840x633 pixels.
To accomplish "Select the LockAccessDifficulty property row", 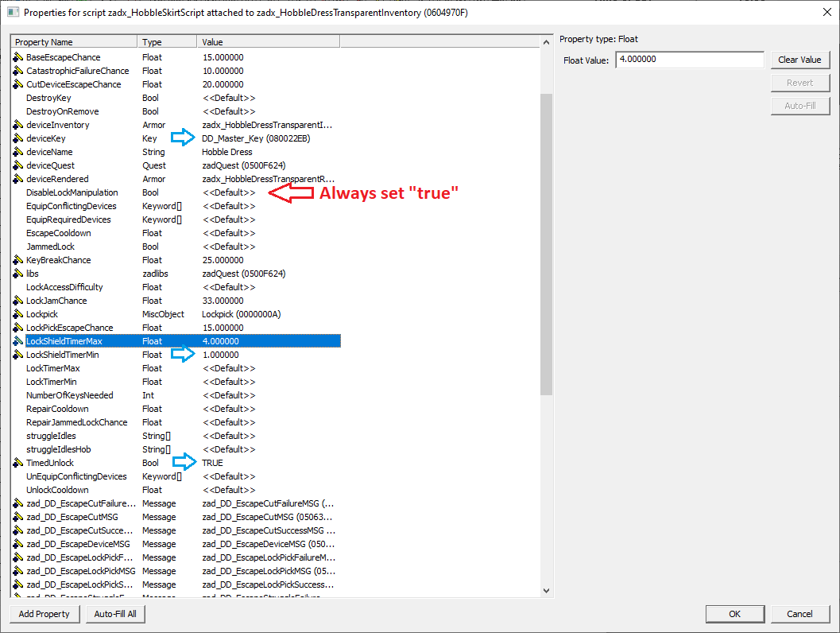I will pyautogui.click(x=176, y=287).
